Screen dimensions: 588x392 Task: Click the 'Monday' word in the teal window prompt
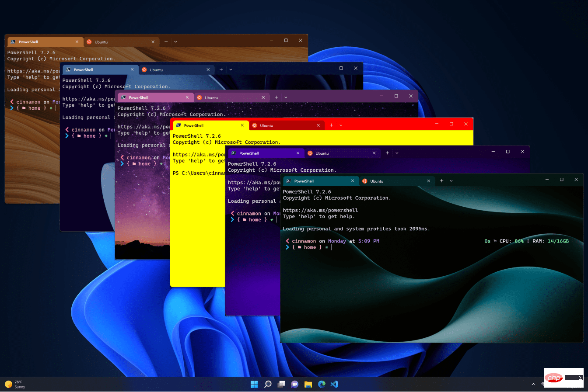pyautogui.click(x=337, y=241)
